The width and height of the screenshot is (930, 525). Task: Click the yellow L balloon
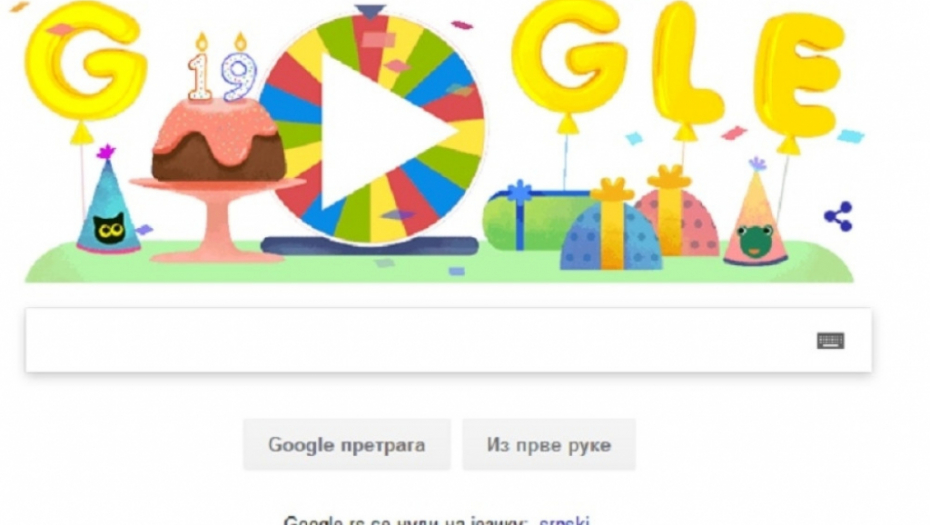tap(686, 63)
